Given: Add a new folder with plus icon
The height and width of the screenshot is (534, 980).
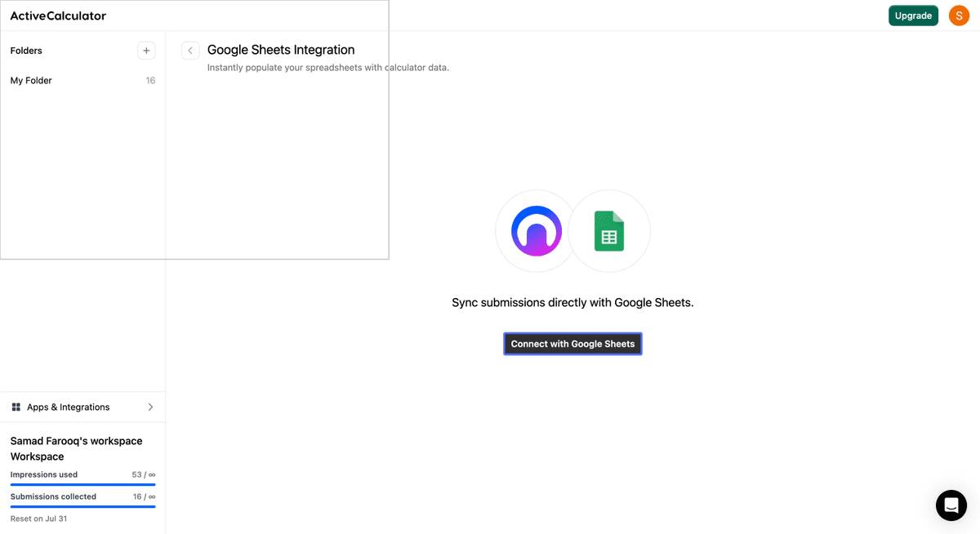Looking at the screenshot, I should click(x=146, y=51).
